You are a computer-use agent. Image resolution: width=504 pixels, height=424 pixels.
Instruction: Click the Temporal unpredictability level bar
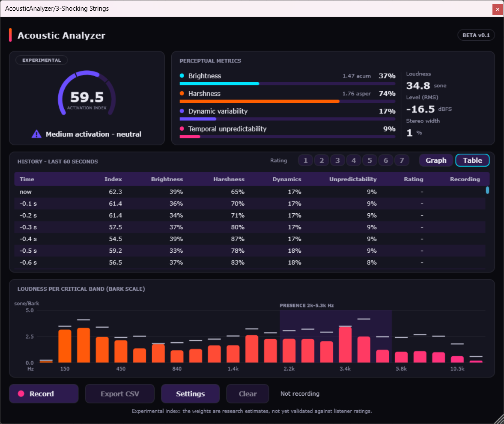287,137
